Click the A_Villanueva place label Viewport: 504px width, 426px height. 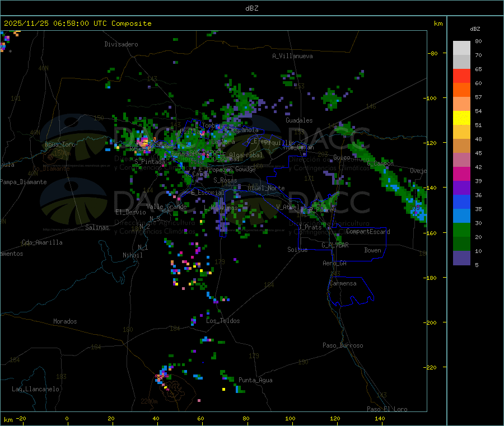pos(292,56)
